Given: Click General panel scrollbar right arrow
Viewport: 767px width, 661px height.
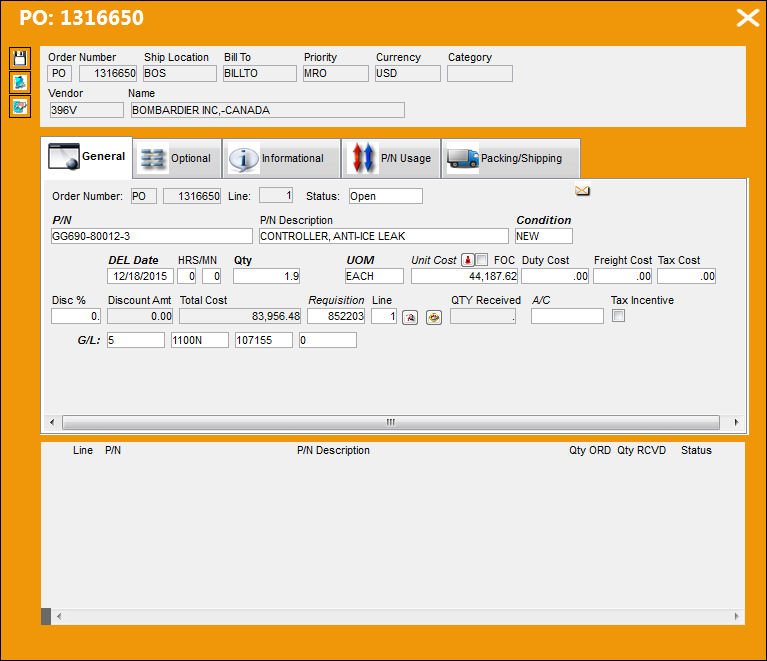Looking at the screenshot, I should tap(736, 422).
